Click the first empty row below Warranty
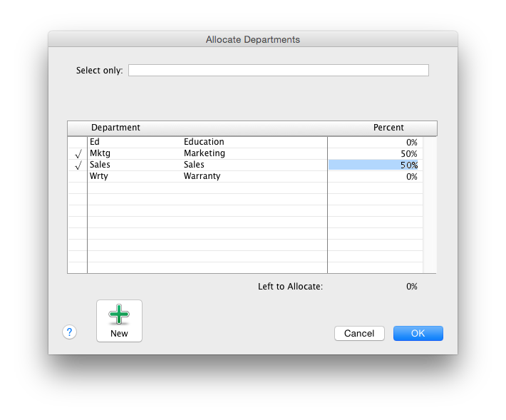506x420 pixels. [207, 188]
